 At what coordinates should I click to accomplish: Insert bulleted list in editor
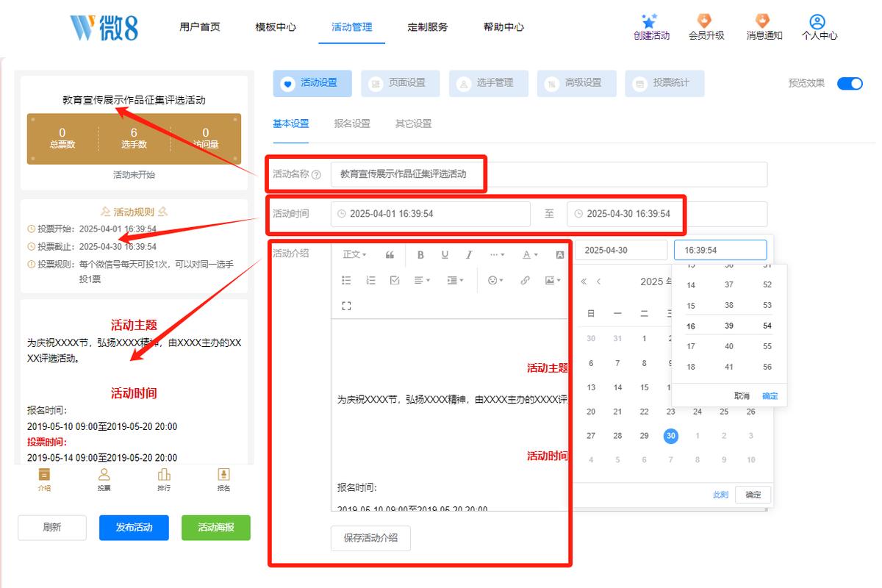[x=347, y=280]
